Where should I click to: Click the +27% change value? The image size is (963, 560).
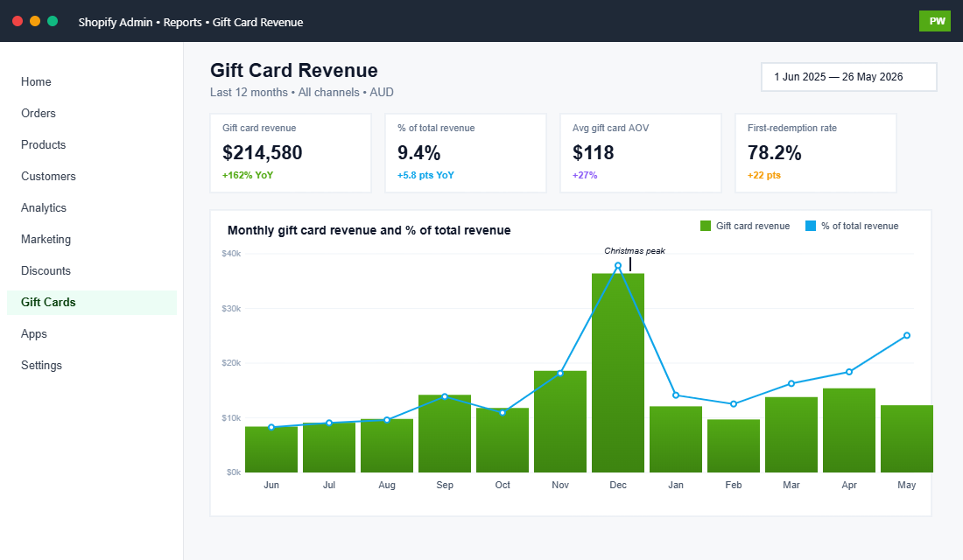(585, 175)
